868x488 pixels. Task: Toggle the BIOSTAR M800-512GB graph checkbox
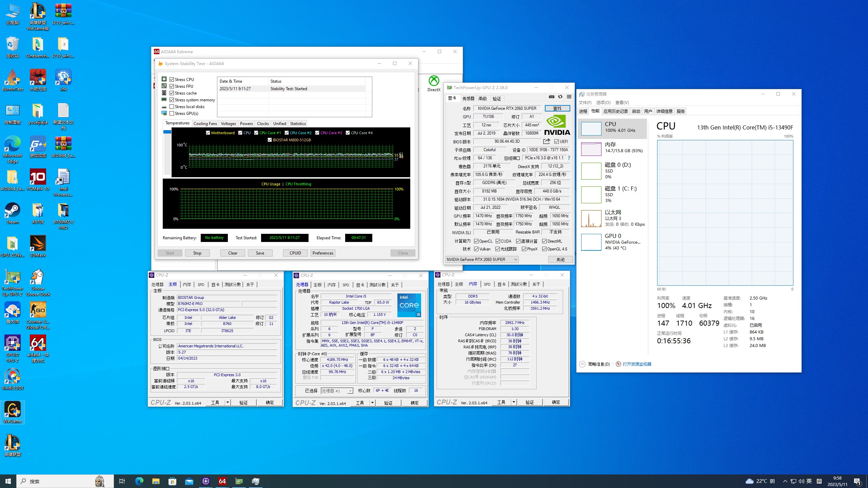(x=270, y=140)
